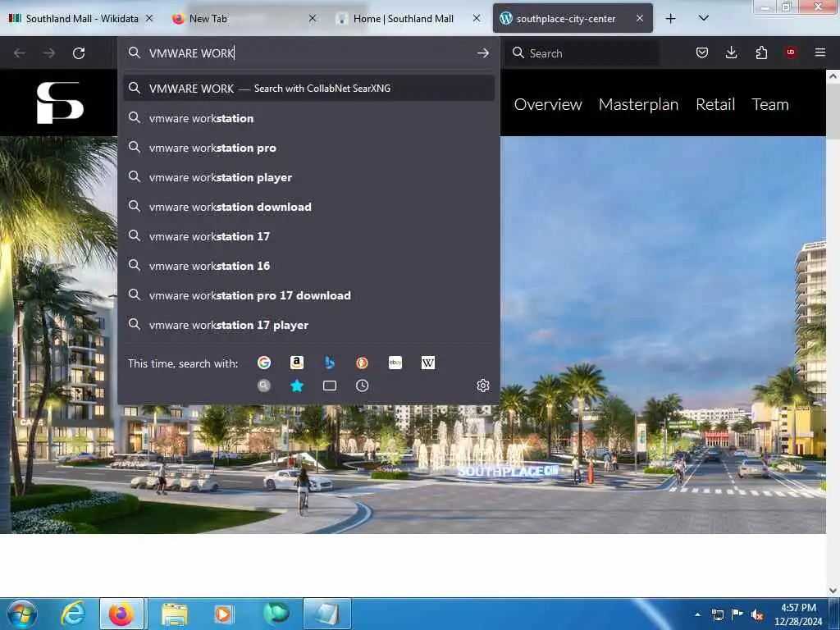Close the New Tab tab

point(313,18)
